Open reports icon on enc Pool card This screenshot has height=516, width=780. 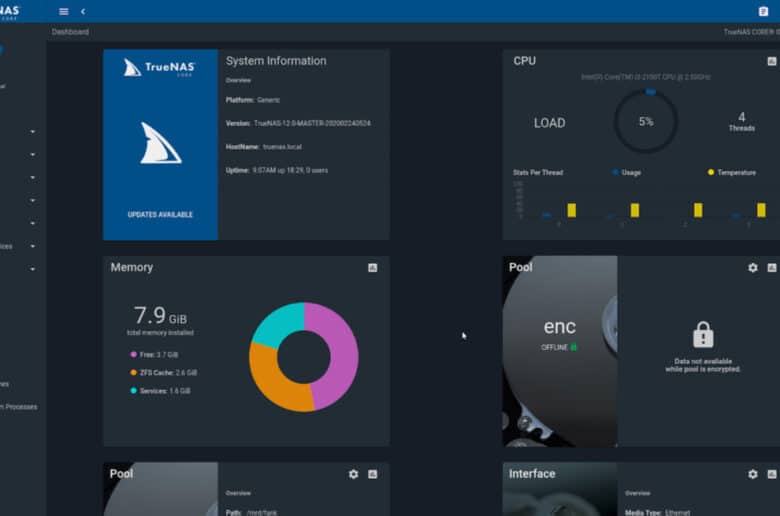772,268
